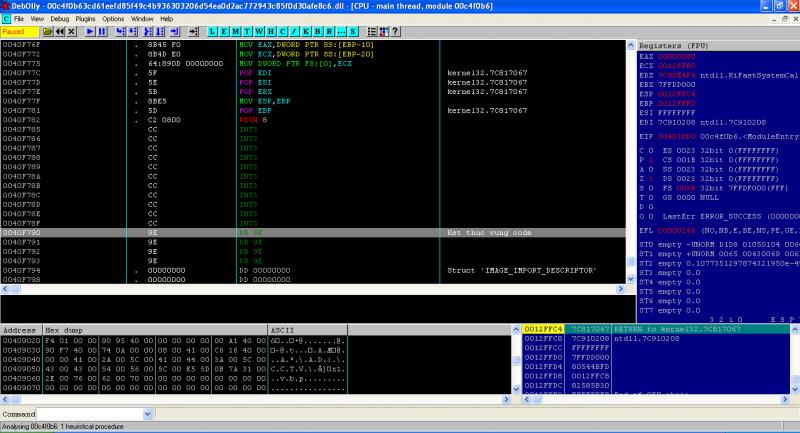Pause execution with the pause icon
The height and width of the screenshot is (433, 800).
[x=102, y=32]
